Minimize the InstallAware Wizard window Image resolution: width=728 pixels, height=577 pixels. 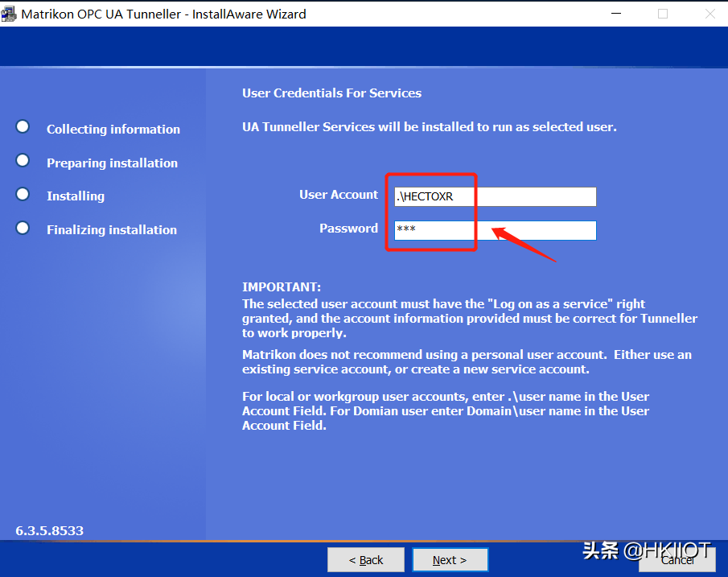[x=615, y=14]
